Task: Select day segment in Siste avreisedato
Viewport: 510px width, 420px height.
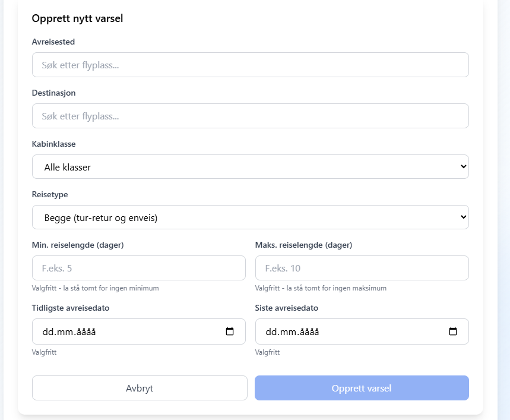Action: tap(271, 332)
